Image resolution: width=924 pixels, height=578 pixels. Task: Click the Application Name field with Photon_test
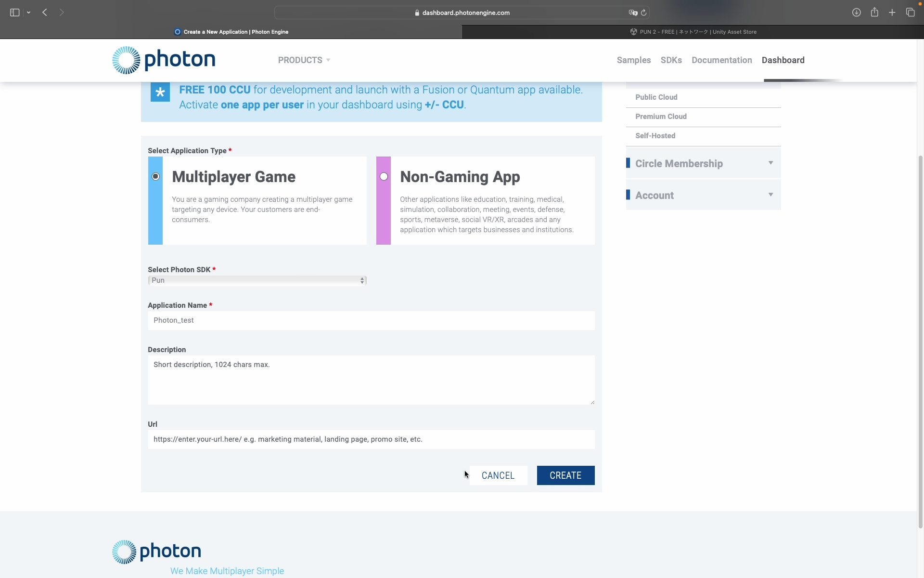(371, 320)
